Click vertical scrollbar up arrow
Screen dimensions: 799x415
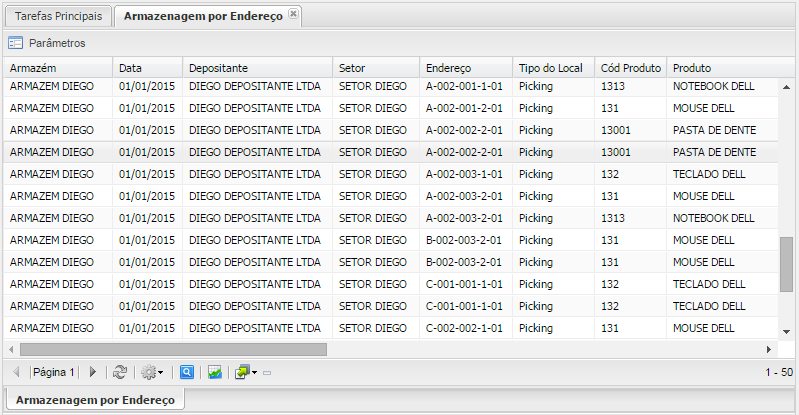(x=786, y=87)
